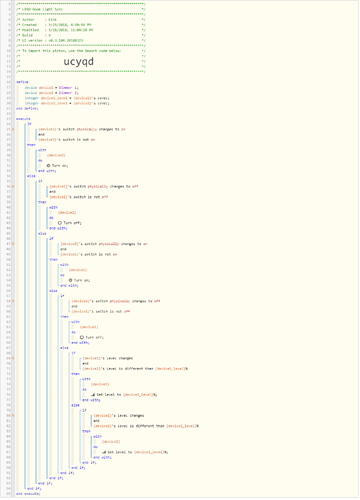The height and width of the screenshot is (500, 360).
Task: Click condition device2 switch physically changes to on
Action: click(x=104, y=244)
